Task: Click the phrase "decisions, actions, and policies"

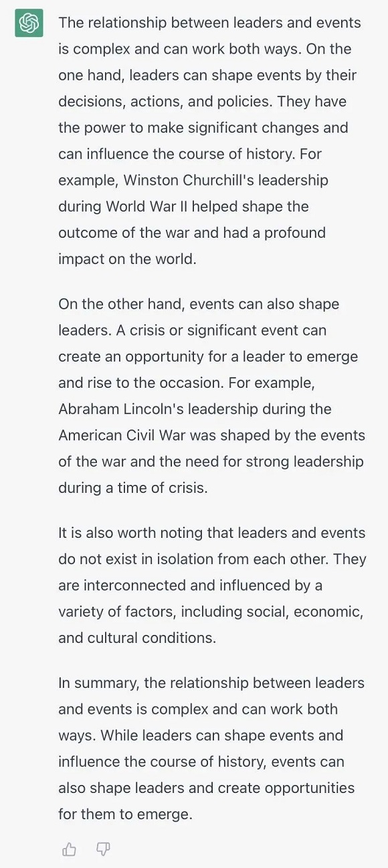Action: tap(165, 102)
